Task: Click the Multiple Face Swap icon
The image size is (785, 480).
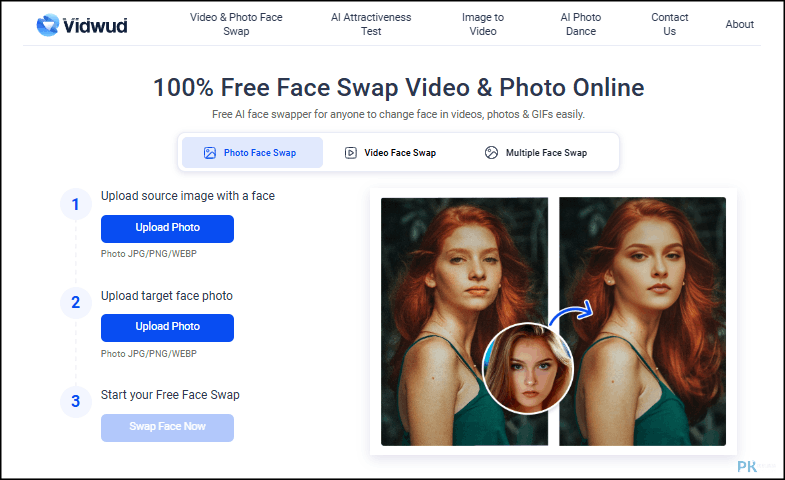Action: pyautogui.click(x=491, y=153)
